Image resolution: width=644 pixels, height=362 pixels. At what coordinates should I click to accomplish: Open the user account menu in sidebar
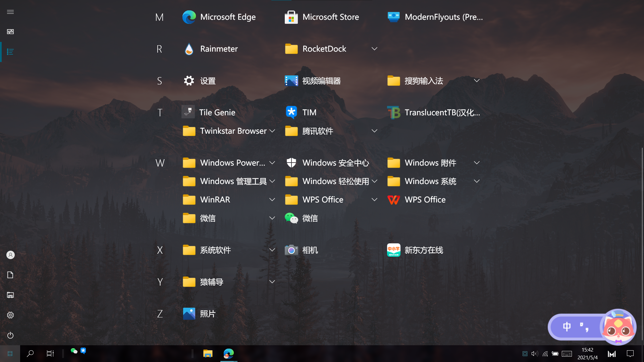[x=10, y=255]
